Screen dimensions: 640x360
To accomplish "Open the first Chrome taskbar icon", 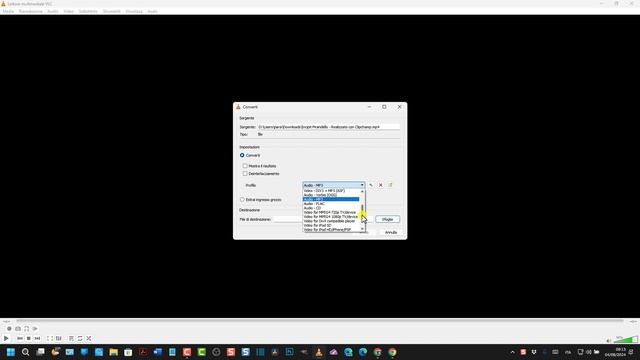I will click(x=378, y=352).
